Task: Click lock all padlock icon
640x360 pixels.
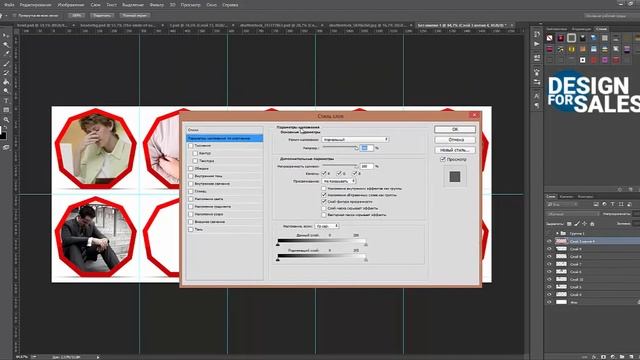Action: (x=592, y=224)
